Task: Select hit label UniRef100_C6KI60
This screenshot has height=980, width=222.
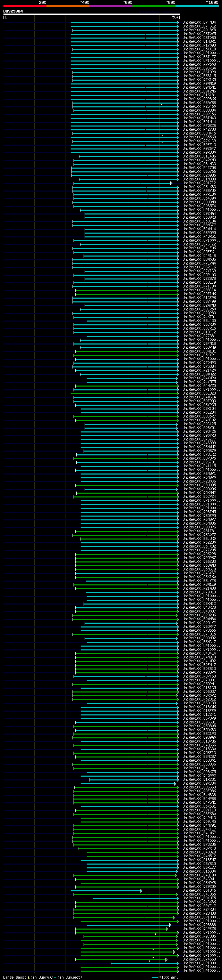Action: tap(199, 577)
